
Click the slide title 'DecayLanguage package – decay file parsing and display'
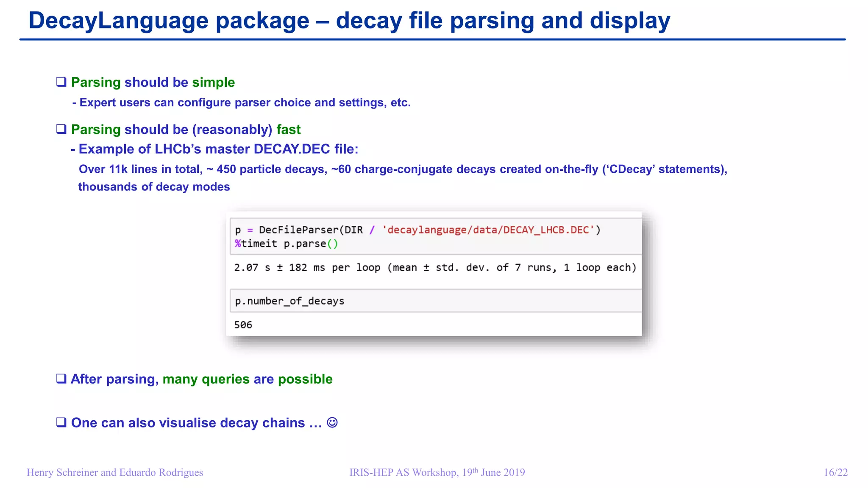pos(349,20)
